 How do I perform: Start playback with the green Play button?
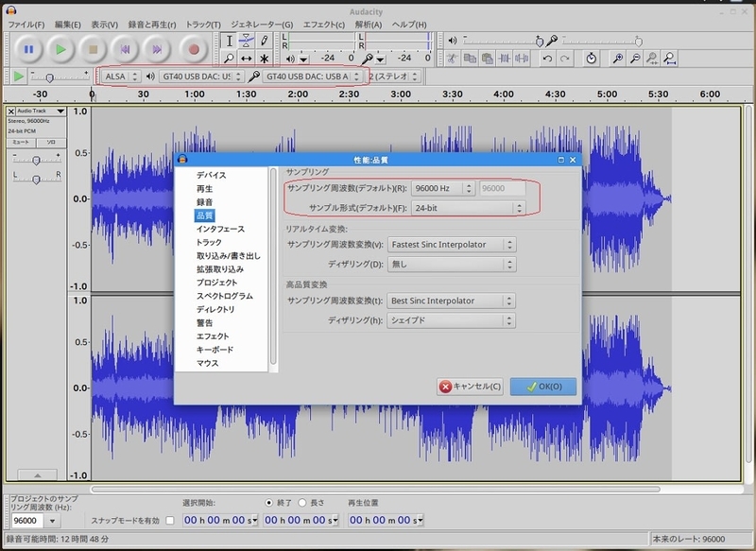pyautogui.click(x=60, y=49)
